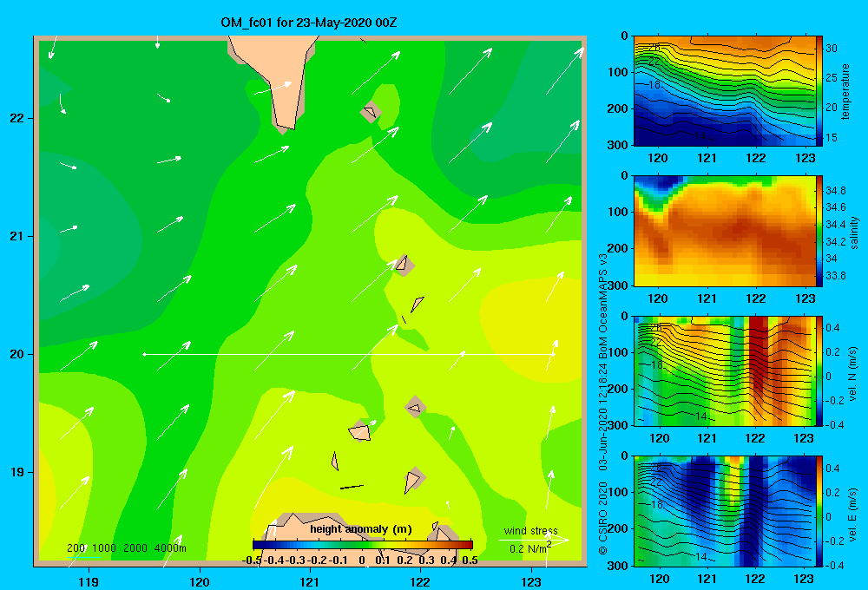This screenshot has width=868, height=590.
Task: Click the longitude 121 label on main map
Action: [x=310, y=581]
